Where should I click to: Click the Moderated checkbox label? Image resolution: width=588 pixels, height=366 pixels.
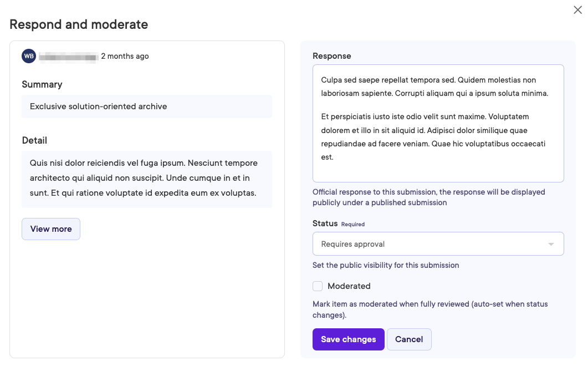coord(349,286)
